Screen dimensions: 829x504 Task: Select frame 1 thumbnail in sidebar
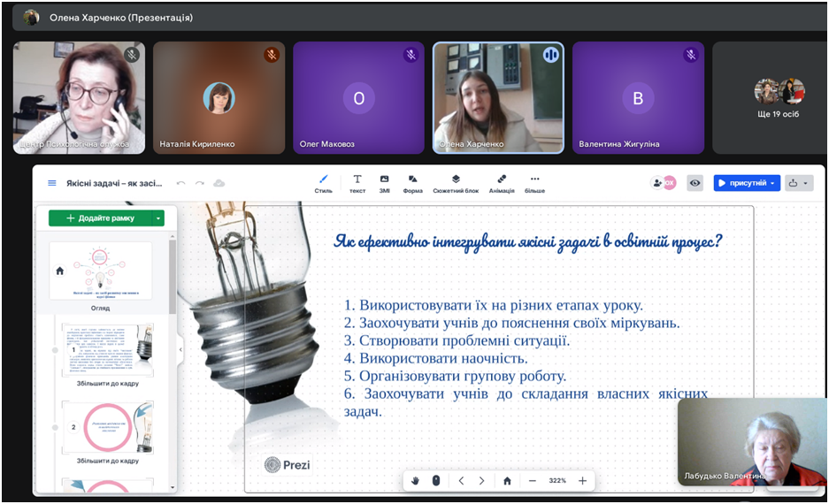tap(108, 350)
